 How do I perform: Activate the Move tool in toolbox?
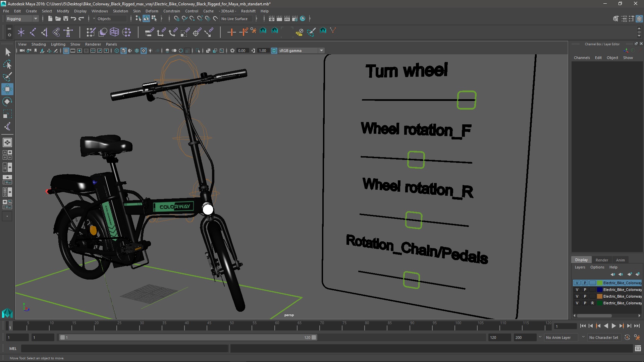7,89
